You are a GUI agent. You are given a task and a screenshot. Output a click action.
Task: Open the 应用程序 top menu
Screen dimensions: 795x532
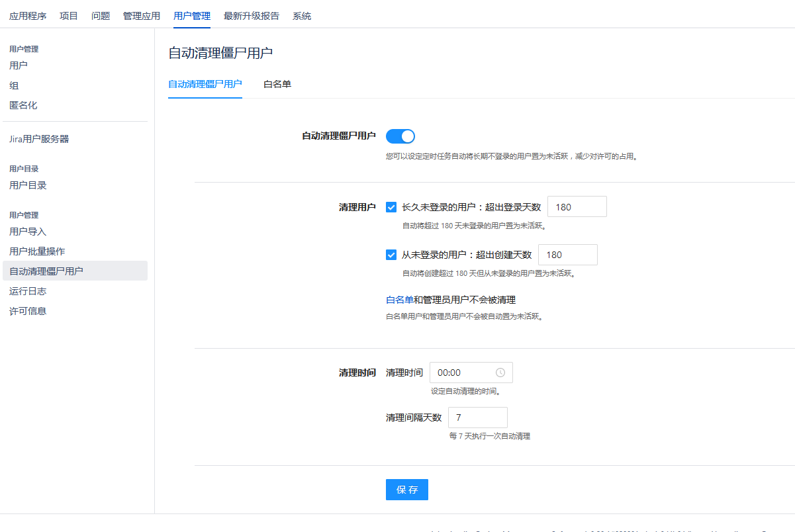(x=28, y=16)
